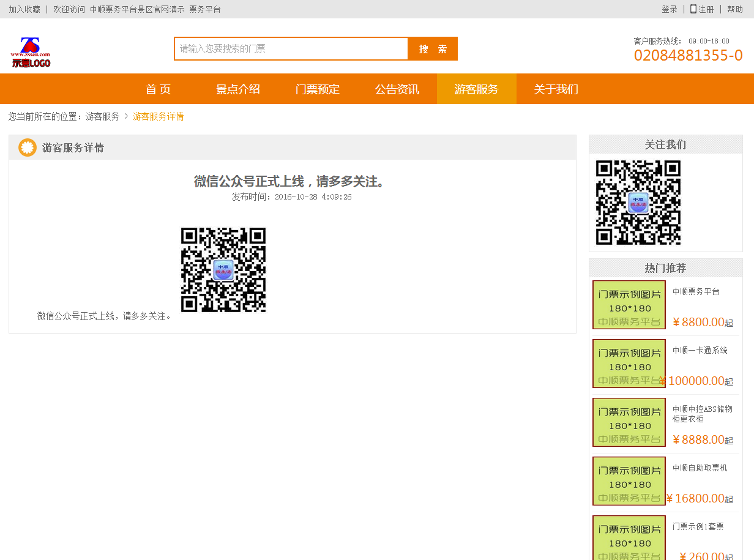Click the site logo in the header
Screen dimensions: 754x560
tap(31, 52)
